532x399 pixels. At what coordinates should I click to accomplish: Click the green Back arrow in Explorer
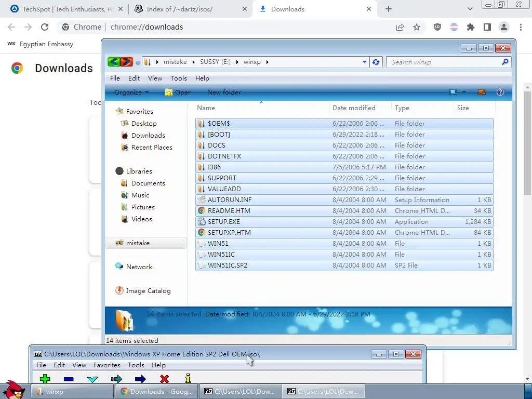tap(114, 62)
